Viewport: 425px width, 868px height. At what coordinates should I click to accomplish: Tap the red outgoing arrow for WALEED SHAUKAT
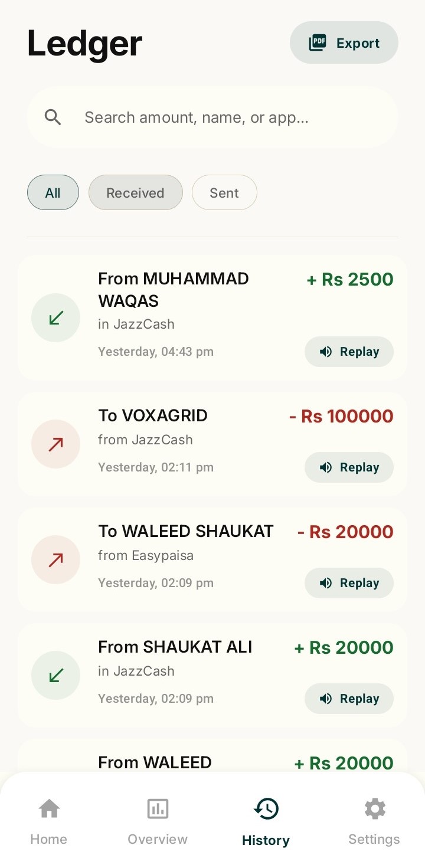(55, 559)
